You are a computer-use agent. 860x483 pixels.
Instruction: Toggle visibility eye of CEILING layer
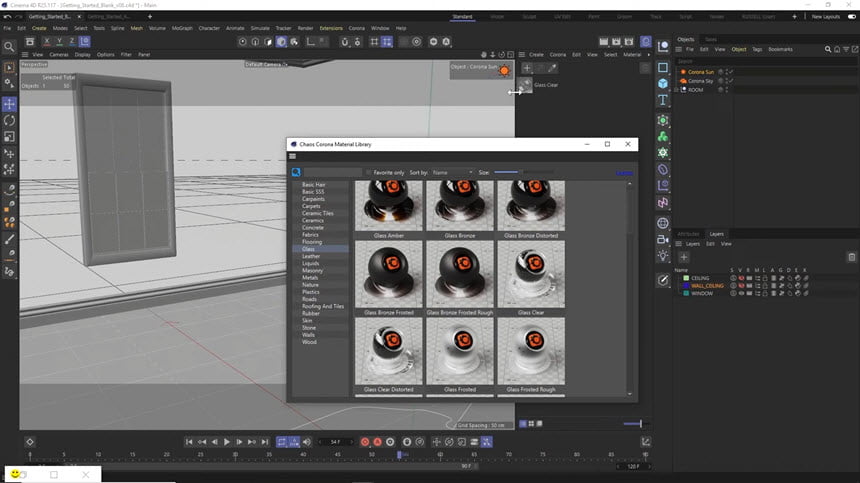[x=741, y=278]
